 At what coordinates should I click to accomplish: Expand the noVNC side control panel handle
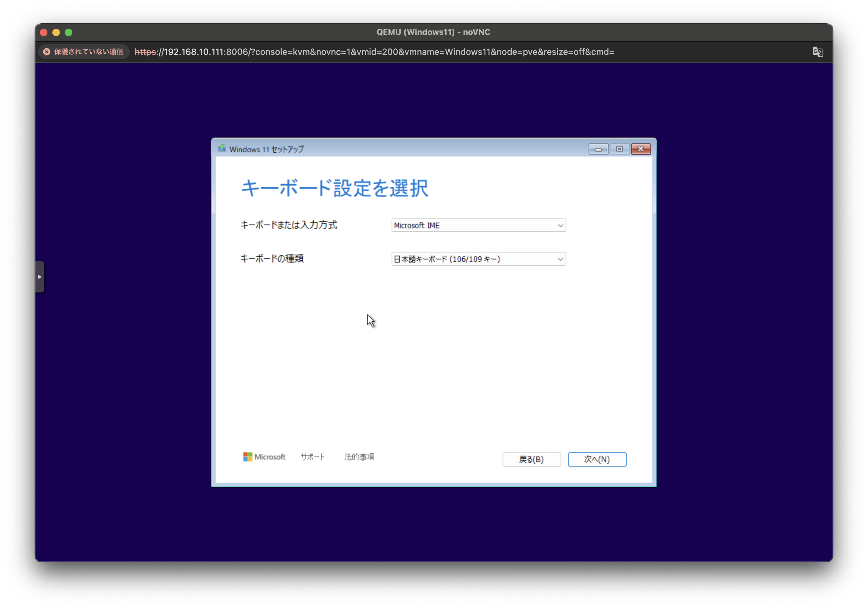pyautogui.click(x=40, y=277)
